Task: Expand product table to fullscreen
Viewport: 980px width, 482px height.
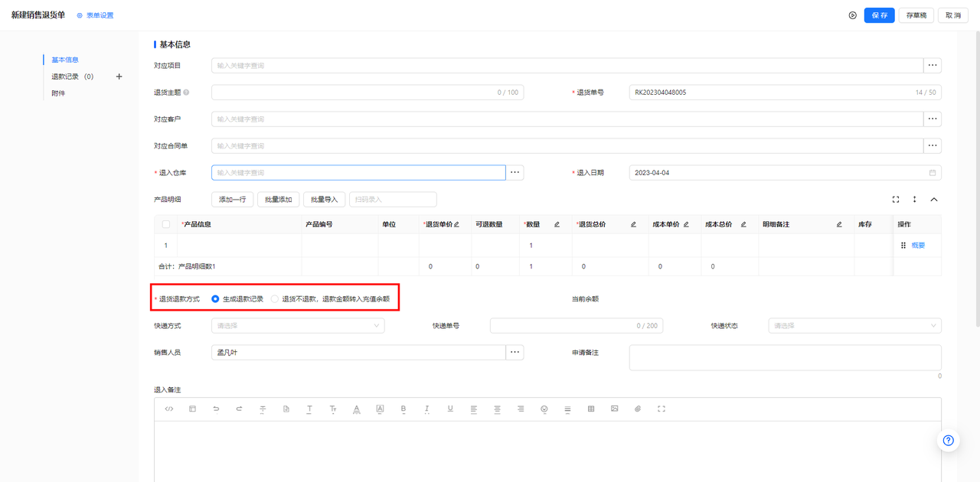Action: point(896,200)
